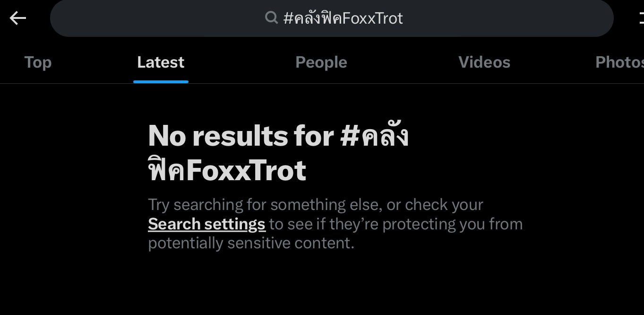Image resolution: width=644 pixels, height=315 pixels.
Task: Click the "potentially sensitive content." text
Action: (x=251, y=243)
